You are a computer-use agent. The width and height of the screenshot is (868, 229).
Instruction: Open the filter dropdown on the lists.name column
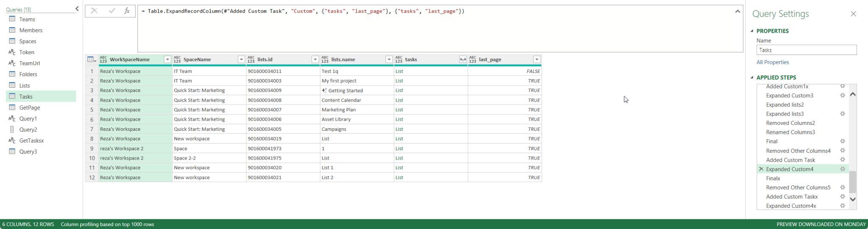pos(389,60)
